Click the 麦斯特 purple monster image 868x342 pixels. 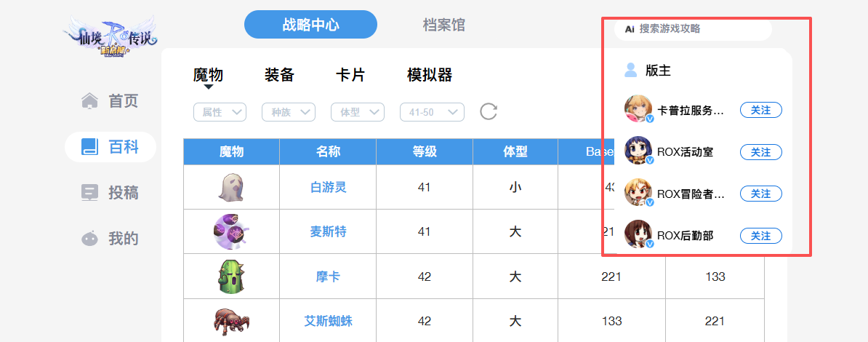[x=231, y=231]
